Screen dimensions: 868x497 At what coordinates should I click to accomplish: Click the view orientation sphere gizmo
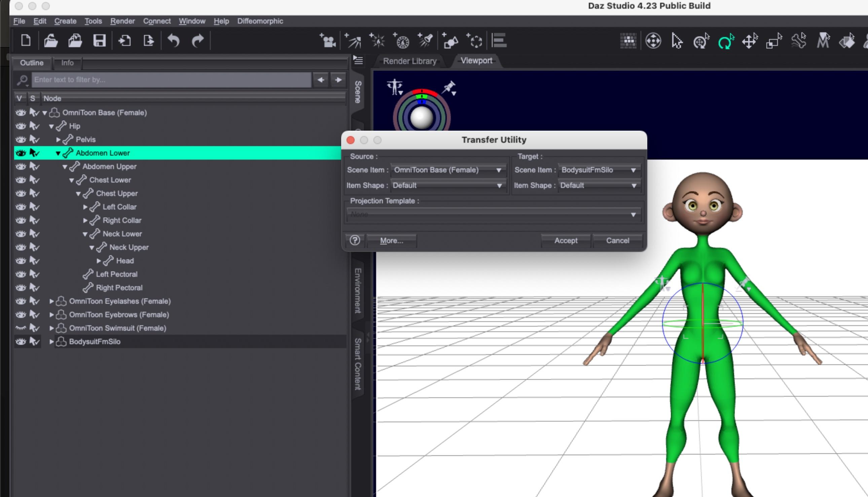[422, 118]
